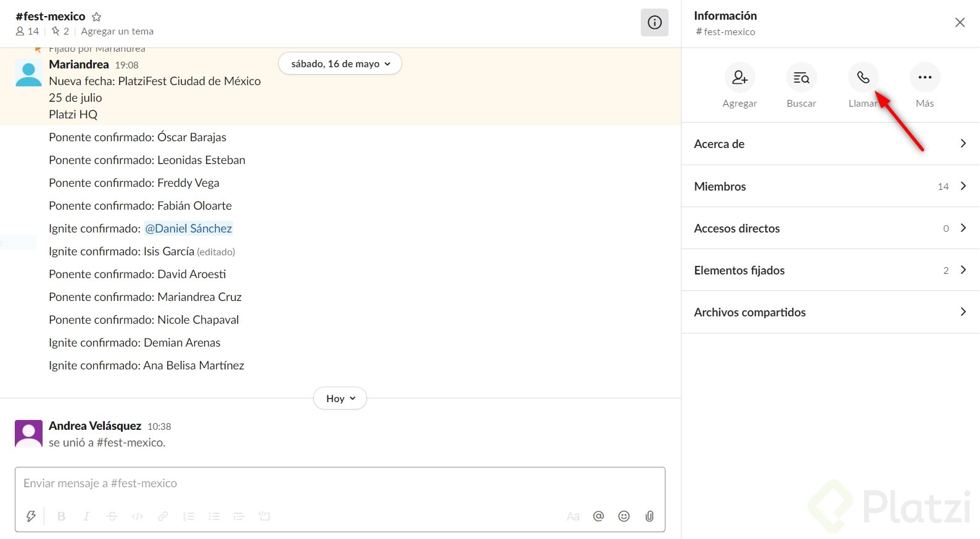The width and height of the screenshot is (980, 539).
Task: Focus the Enviar mensaje a #fest-mexico field
Action: point(340,483)
